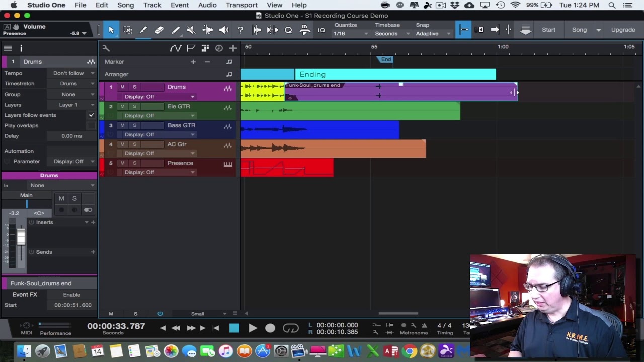This screenshot has height=362, width=644.
Task: Open the Audio menu
Action: point(207,5)
